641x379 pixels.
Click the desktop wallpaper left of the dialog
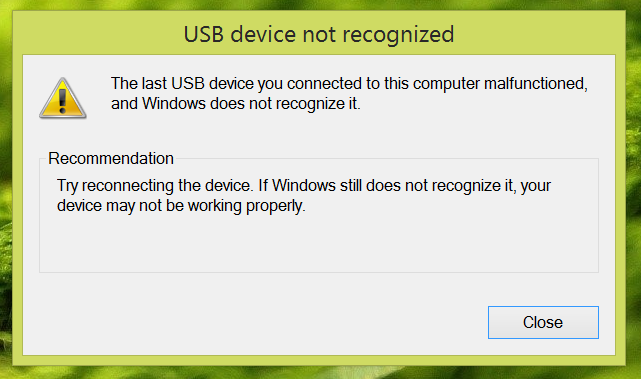point(6,188)
